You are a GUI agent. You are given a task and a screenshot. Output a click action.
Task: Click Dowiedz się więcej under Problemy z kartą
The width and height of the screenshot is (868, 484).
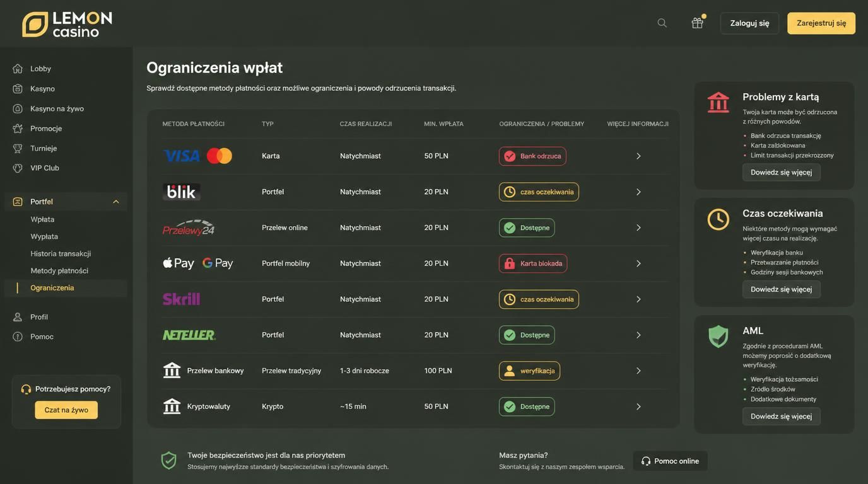point(781,173)
